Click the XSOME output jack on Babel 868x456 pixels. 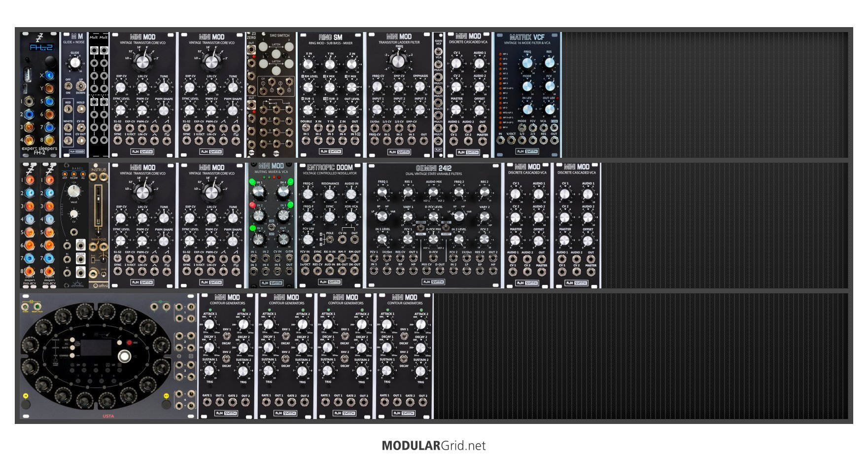(80, 258)
